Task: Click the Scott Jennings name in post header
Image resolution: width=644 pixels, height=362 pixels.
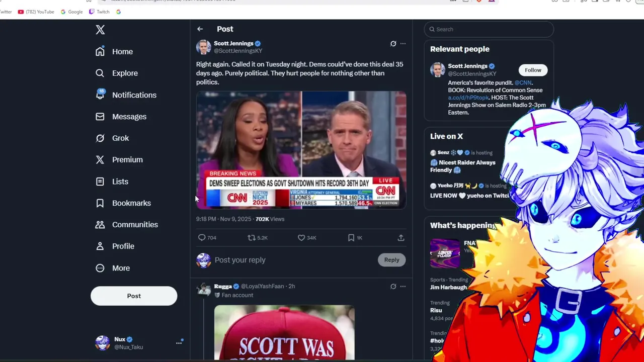Action: tap(233, 43)
